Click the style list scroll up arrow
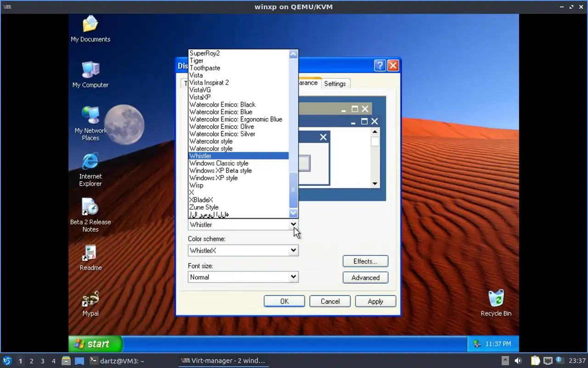Screen dimensions: 588x368 pos(294,54)
